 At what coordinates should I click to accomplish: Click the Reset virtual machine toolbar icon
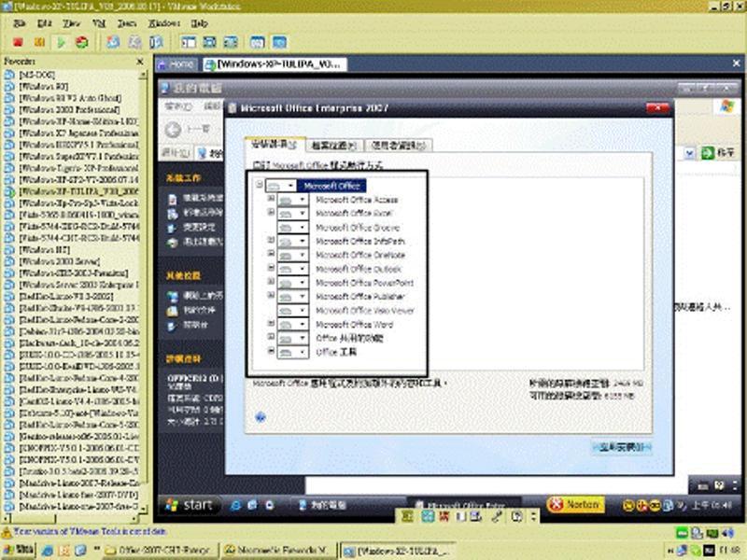tap(82, 42)
